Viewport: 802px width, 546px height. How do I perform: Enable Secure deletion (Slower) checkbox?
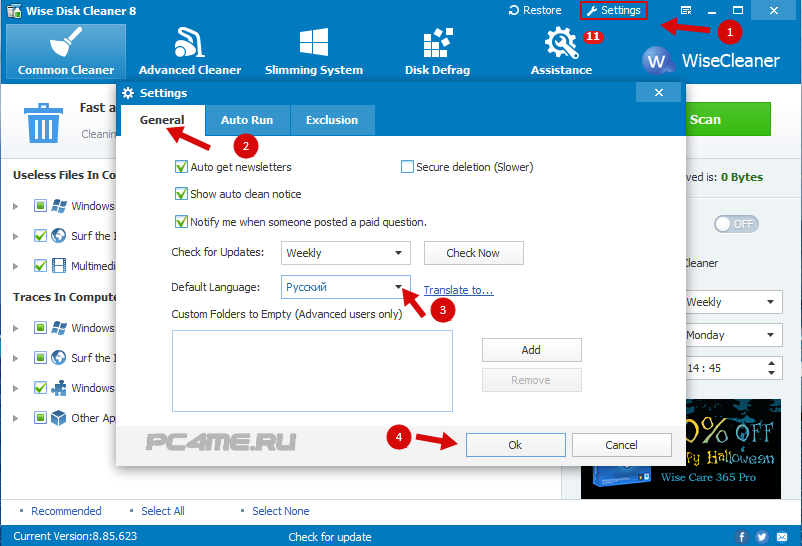pos(408,167)
